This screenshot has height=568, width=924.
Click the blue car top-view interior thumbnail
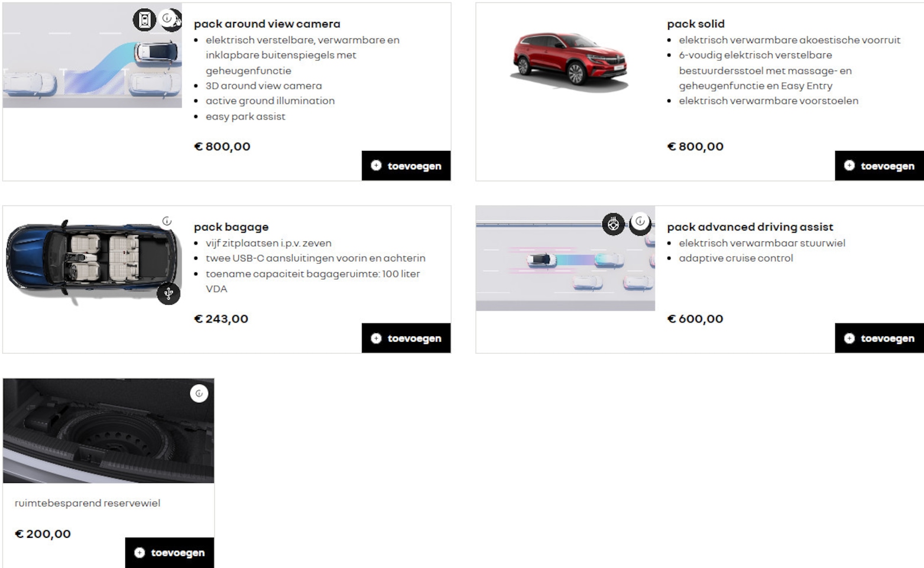click(93, 260)
